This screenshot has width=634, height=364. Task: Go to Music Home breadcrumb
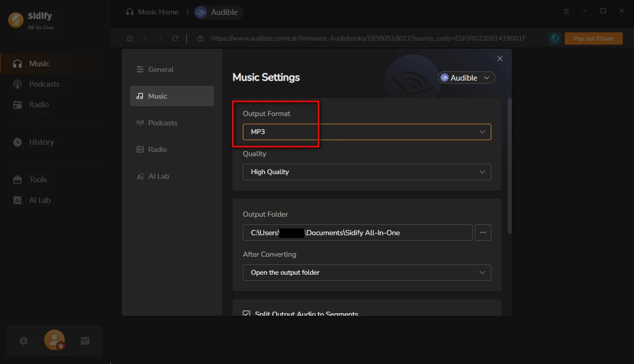coord(158,12)
